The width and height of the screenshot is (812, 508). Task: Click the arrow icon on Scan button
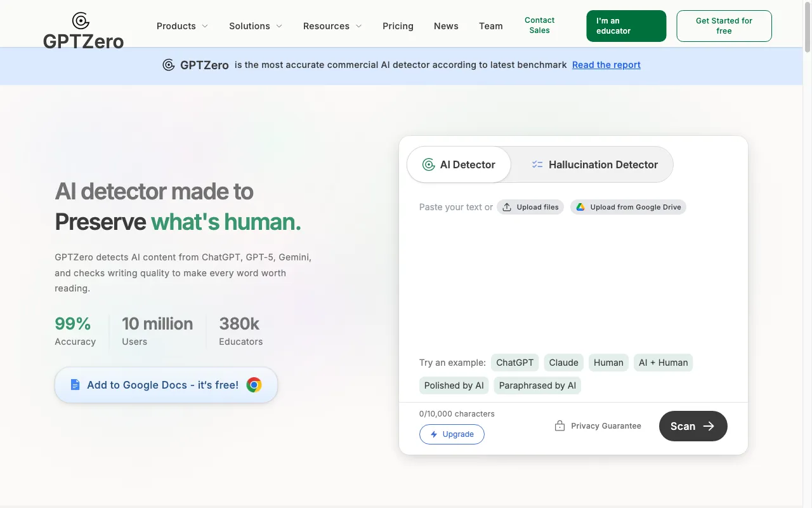[x=709, y=426]
